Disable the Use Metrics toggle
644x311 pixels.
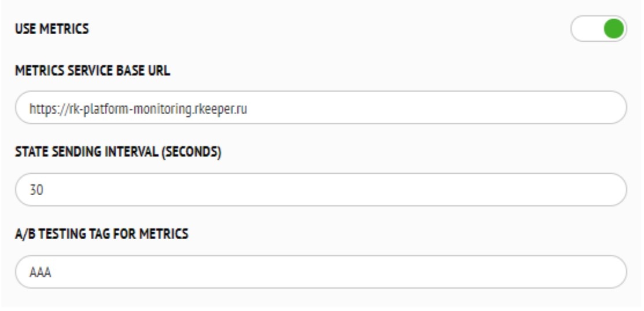tap(598, 28)
